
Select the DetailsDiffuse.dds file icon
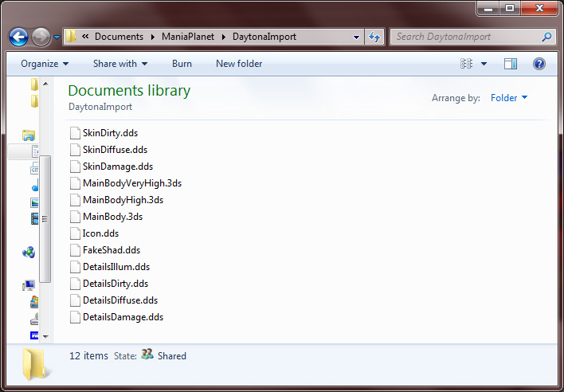coord(75,300)
